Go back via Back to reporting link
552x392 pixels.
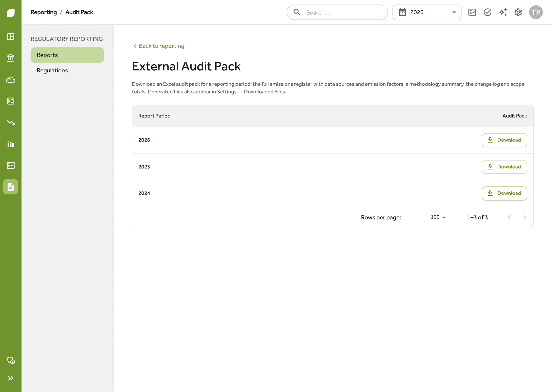pyautogui.click(x=158, y=46)
